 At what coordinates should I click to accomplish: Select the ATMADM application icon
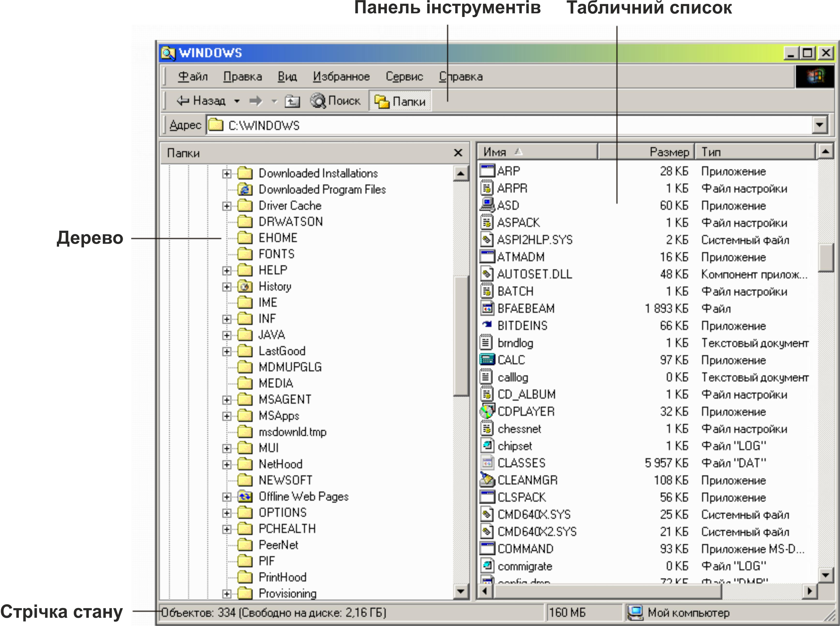point(487,257)
